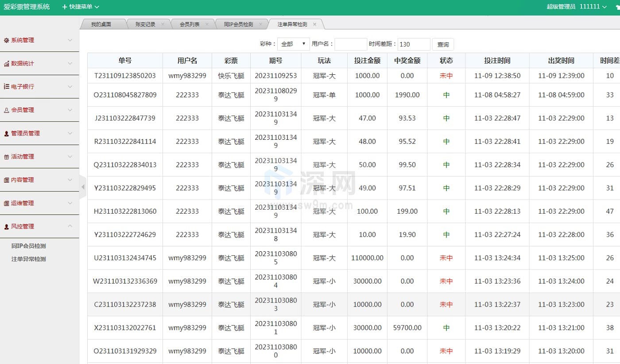Click the 管理员管理 person icon
Screen dimensions: 620x364
tap(6, 134)
